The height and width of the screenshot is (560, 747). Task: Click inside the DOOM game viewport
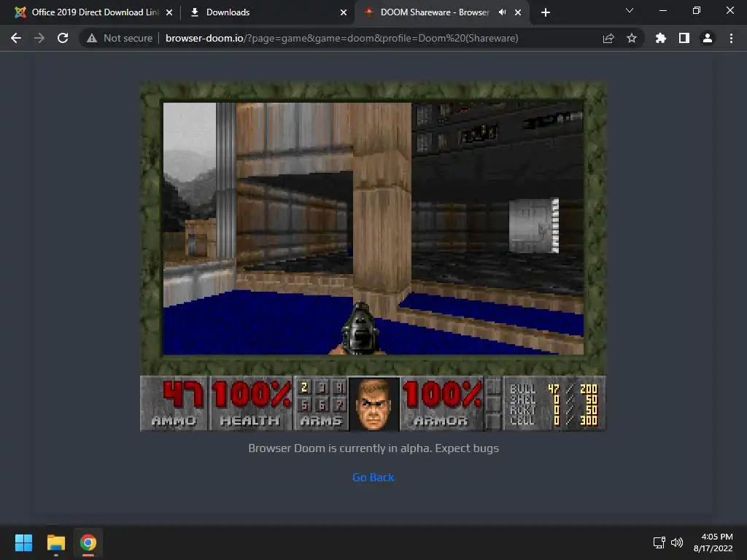pyautogui.click(x=373, y=228)
